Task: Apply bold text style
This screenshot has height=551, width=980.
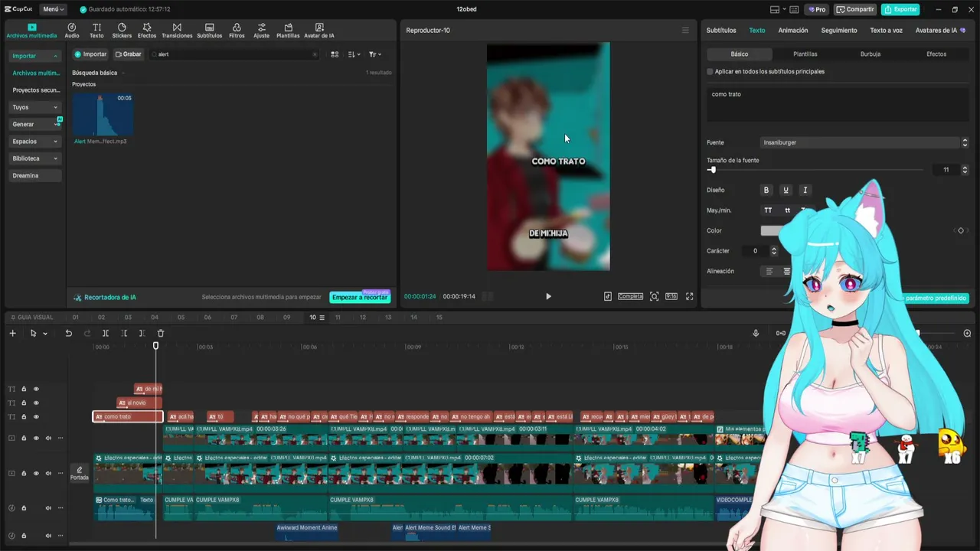Action: click(x=766, y=190)
